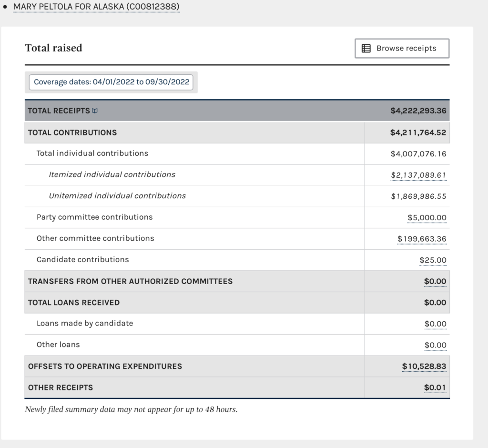
Task: Select the Total individual contributions label
Action: tap(92, 153)
